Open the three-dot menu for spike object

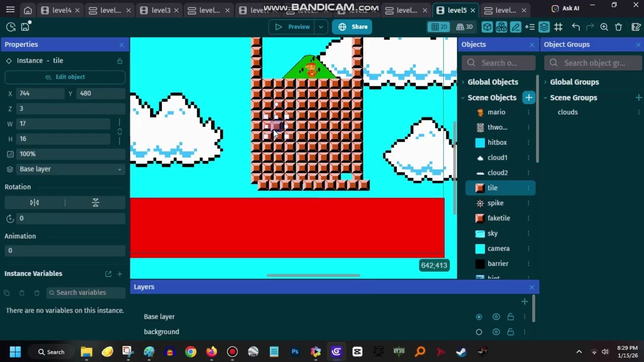point(528,203)
